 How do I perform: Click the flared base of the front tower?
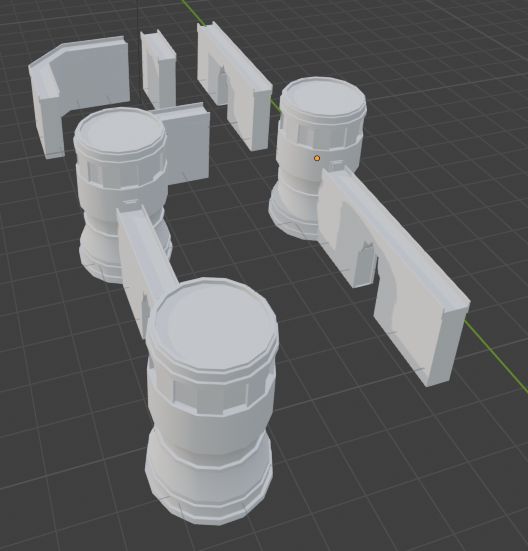210,492
